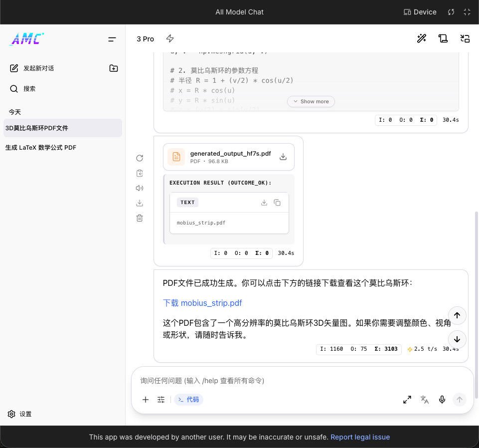
Task: Click the magic wand icon in the header
Action: coord(422,38)
